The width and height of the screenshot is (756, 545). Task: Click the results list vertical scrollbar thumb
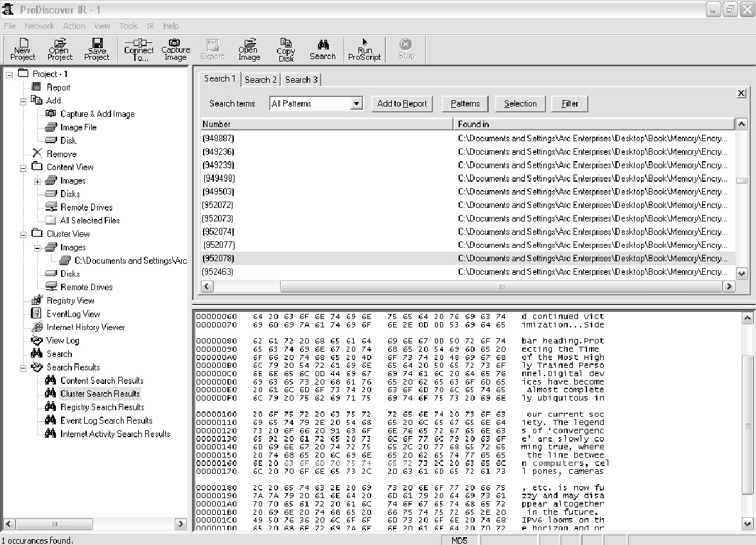741,180
